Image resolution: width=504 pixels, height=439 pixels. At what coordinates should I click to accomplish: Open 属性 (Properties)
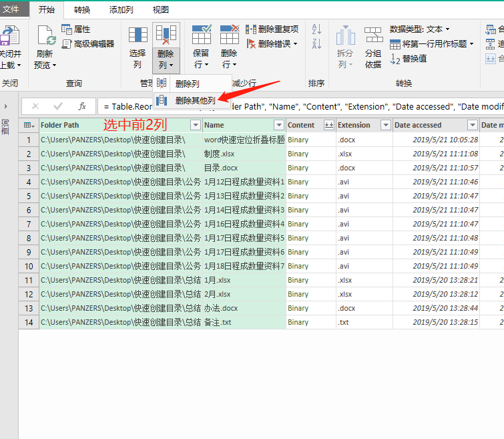[76, 29]
